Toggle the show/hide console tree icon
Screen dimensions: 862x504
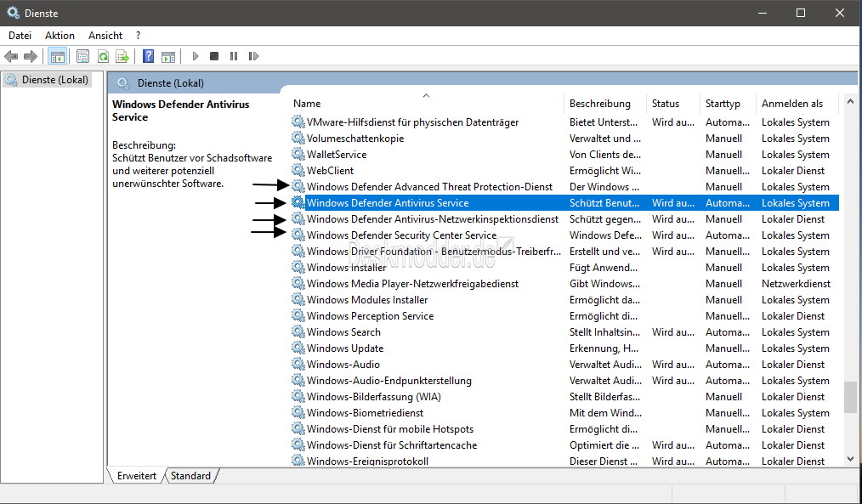coord(57,56)
